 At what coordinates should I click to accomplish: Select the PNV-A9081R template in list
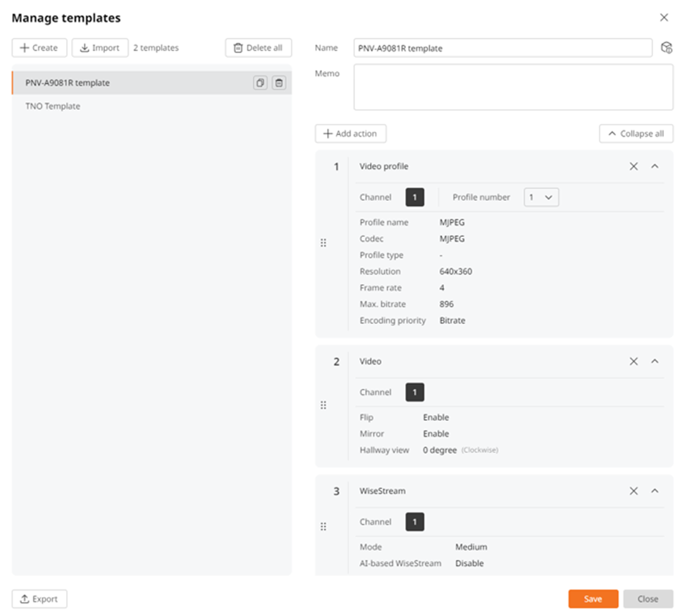tap(151, 82)
